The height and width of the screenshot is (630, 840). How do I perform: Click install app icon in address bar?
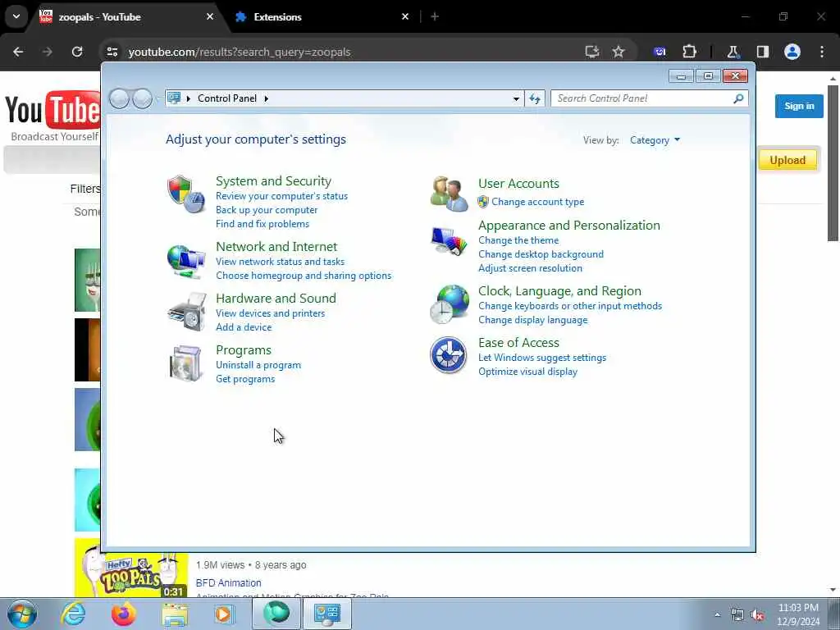pos(592,52)
